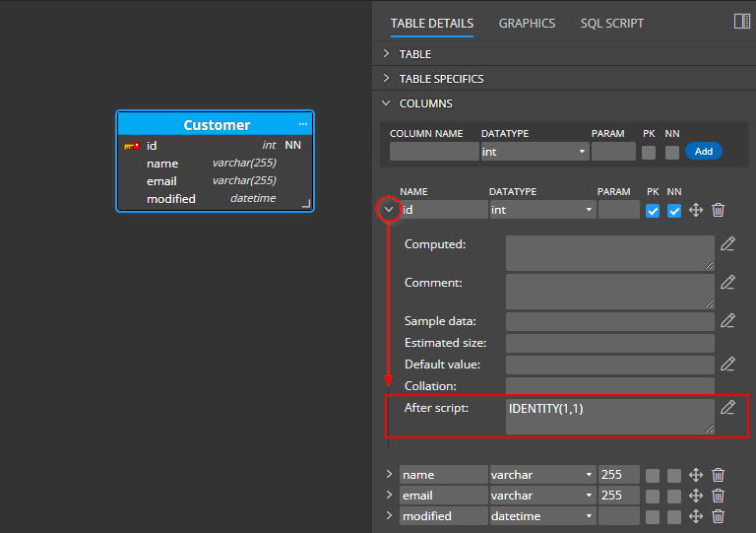Select the Customer table header

tap(215, 124)
